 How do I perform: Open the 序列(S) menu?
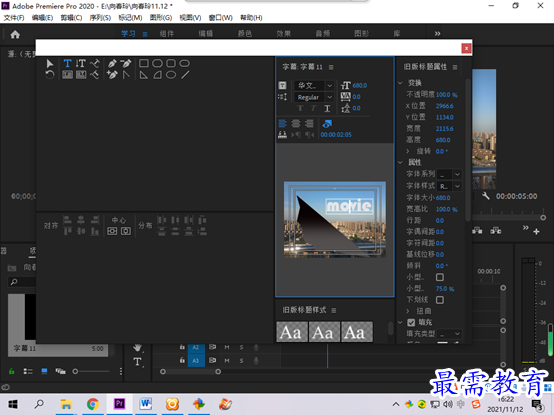100,18
